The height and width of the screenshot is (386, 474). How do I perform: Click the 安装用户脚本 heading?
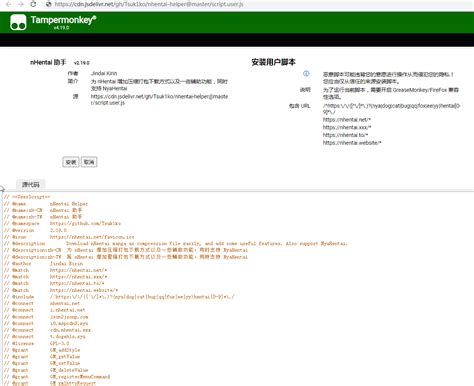click(x=273, y=62)
